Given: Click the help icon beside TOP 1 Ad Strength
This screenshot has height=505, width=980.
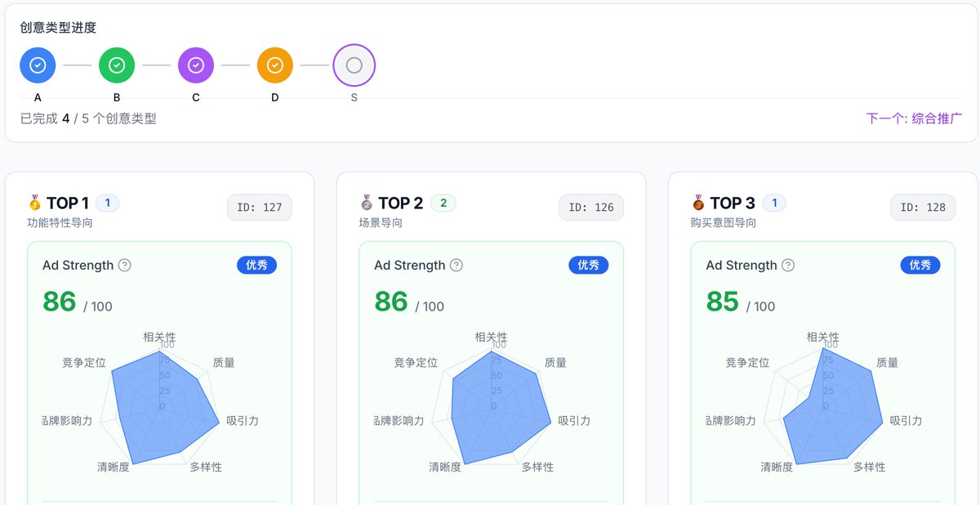Looking at the screenshot, I should click(x=125, y=265).
